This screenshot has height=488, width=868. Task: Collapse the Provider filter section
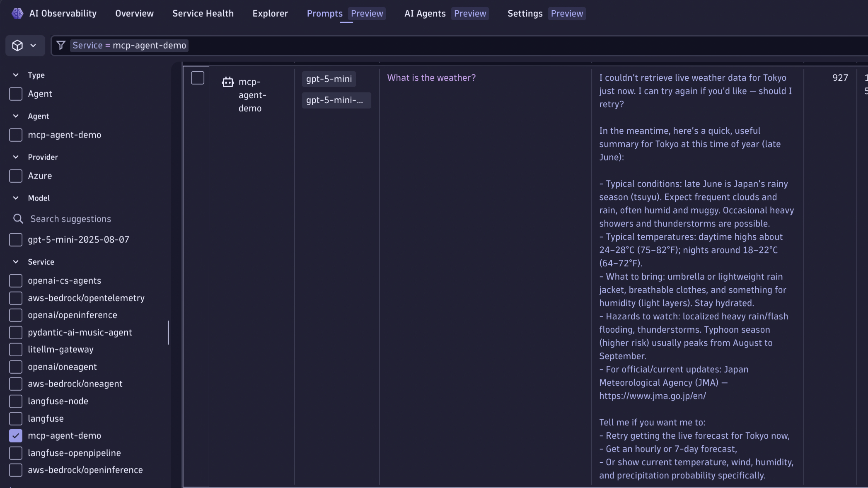click(x=16, y=157)
